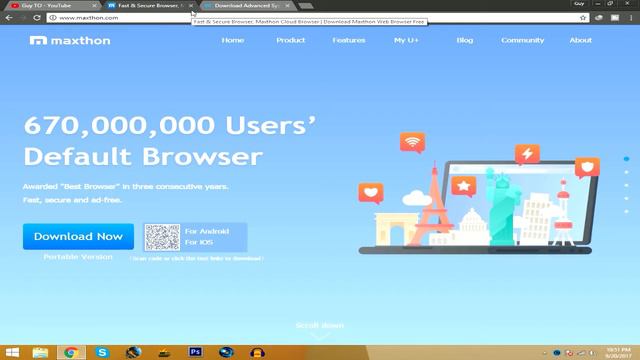Click the Download Now button
640x360 pixels.
pyautogui.click(x=78, y=236)
